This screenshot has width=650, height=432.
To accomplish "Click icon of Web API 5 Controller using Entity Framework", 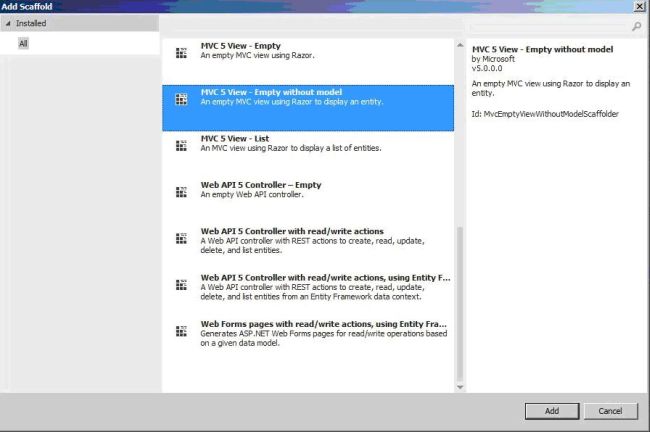I will (x=181, y=285).
